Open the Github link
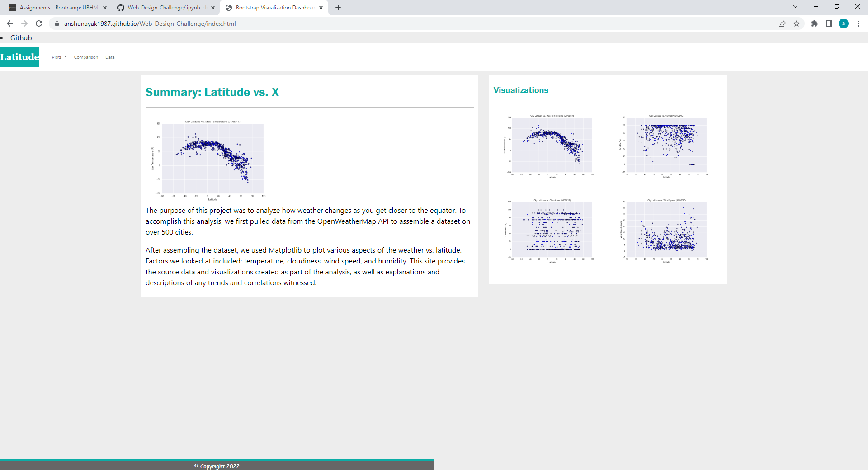The width and height of the screenshot is (868, 470). 21,38
